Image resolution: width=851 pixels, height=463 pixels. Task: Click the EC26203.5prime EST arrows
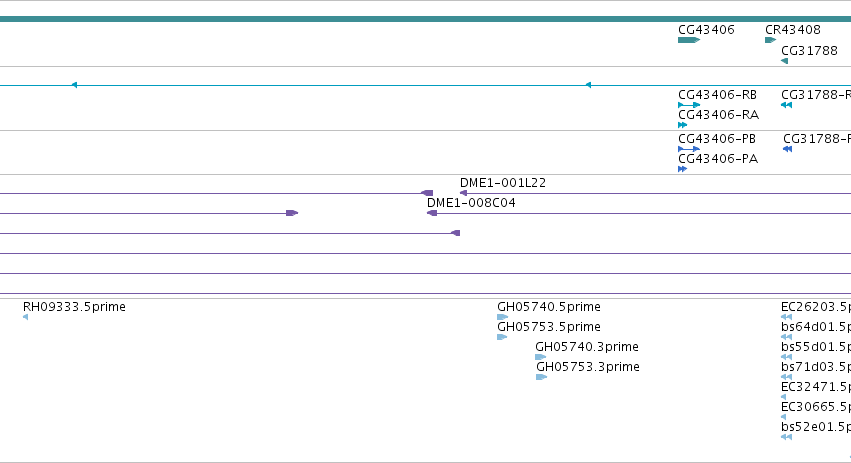tap(786, 317)
